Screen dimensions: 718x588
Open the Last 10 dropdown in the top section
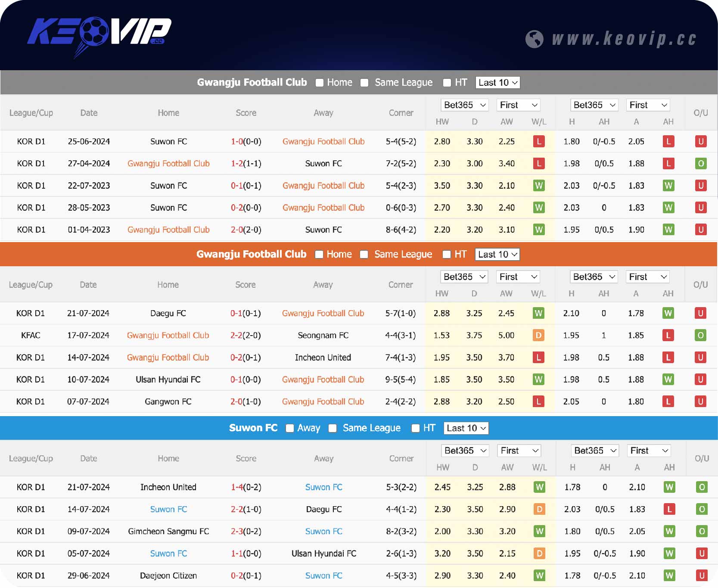pyautogui.click(x=497, y=82)
